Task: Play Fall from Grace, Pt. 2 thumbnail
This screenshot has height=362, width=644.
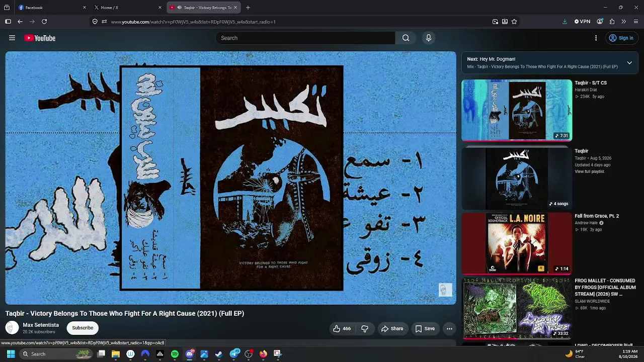Action: pyautogui.click(x=517, y=243)
